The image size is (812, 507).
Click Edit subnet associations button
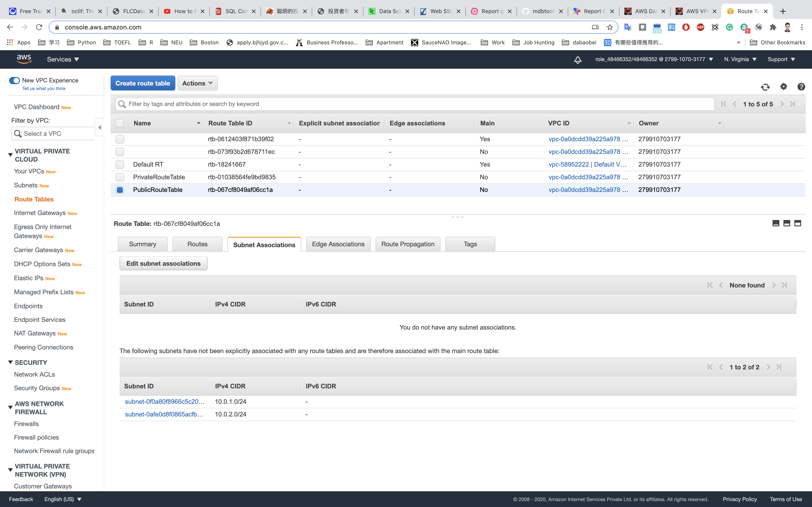pyautogui.click(x=163, y=263)
